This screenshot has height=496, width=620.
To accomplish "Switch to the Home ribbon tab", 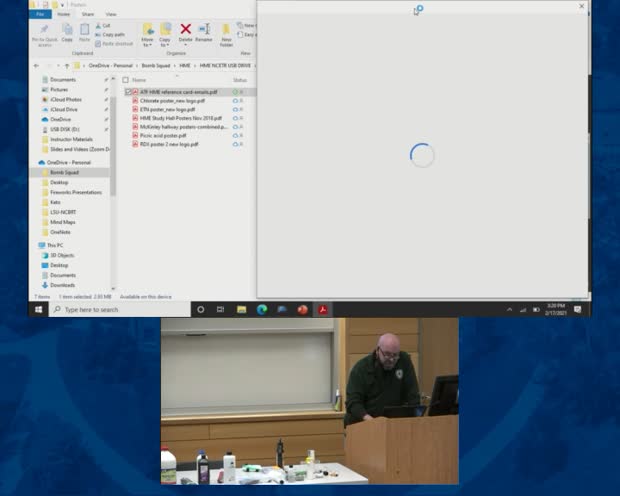I will click(63, 14).
